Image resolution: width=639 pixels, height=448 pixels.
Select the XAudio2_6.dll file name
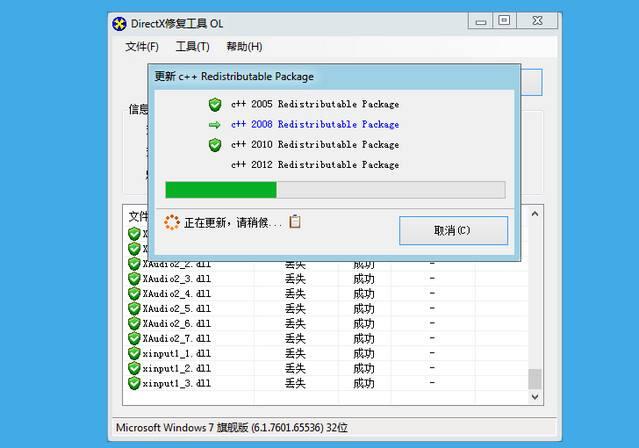(x=176, y=324)
